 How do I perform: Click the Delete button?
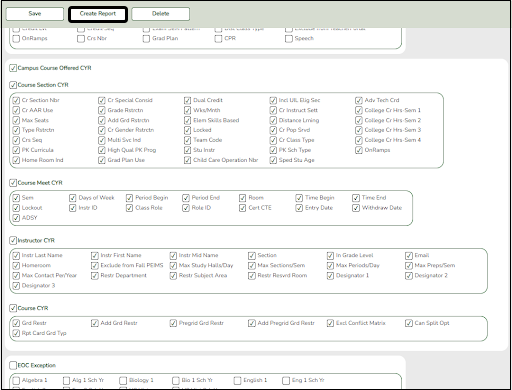click(161, 14)
